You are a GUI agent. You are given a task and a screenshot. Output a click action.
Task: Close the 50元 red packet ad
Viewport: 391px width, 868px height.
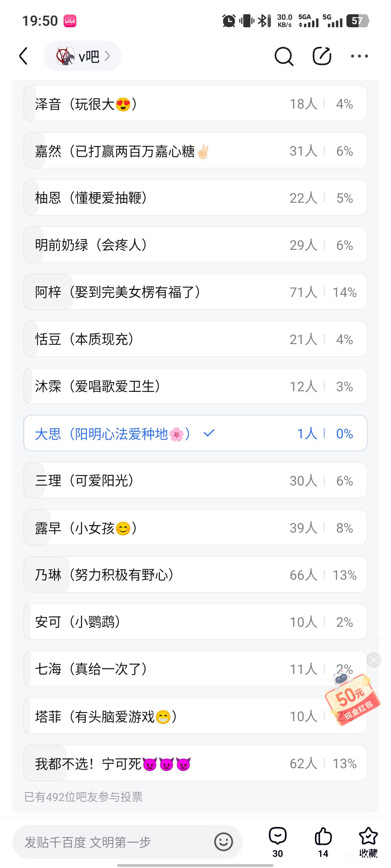[x=374, y=660]
